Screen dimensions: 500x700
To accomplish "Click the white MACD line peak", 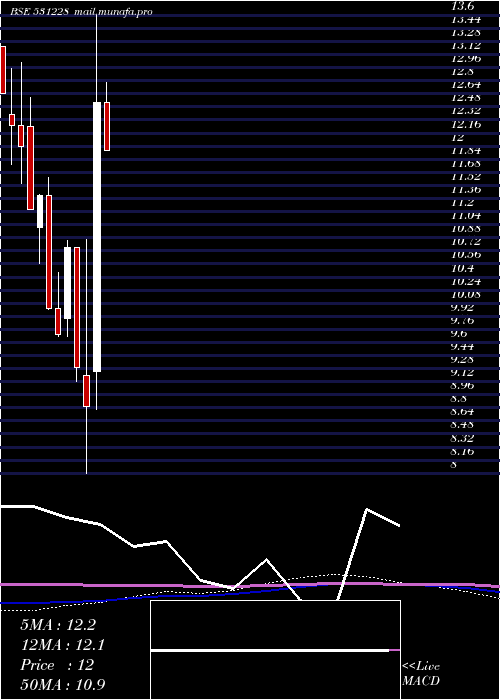I will pyautogui.click(x=367, y=509).
